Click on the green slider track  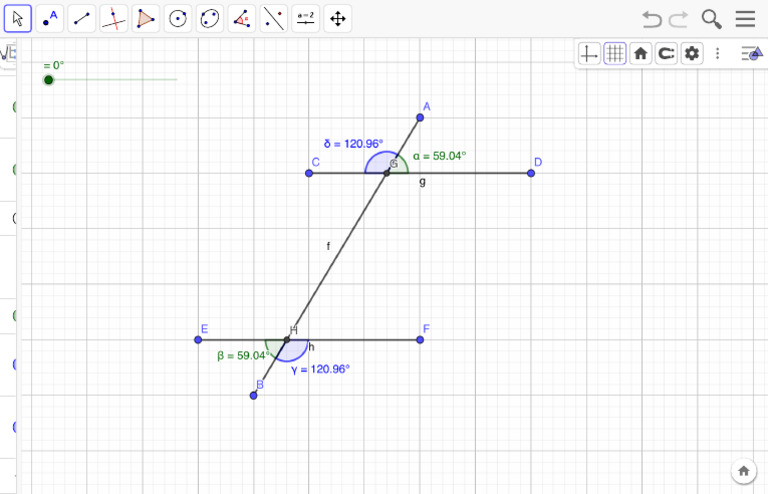113,79
